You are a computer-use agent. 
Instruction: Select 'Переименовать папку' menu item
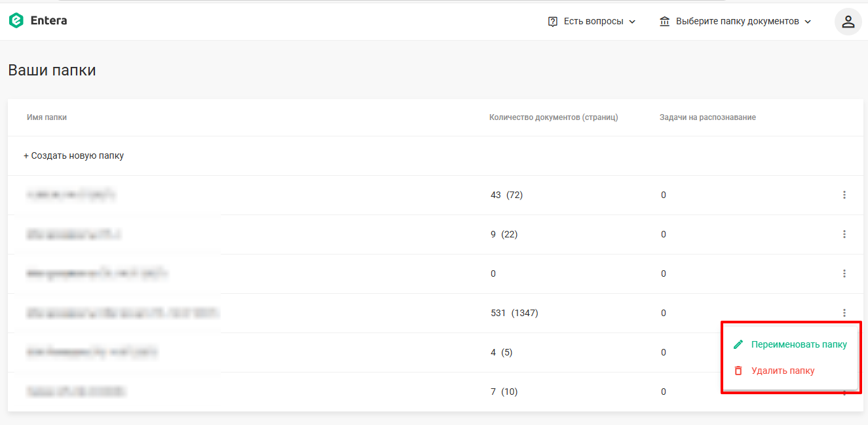pos(790,344)
